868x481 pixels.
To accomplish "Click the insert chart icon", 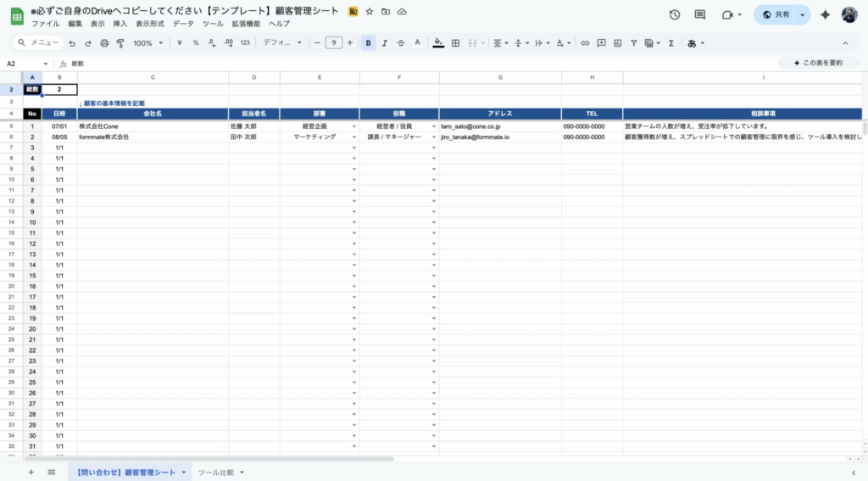I will click(x=617, y=42).
